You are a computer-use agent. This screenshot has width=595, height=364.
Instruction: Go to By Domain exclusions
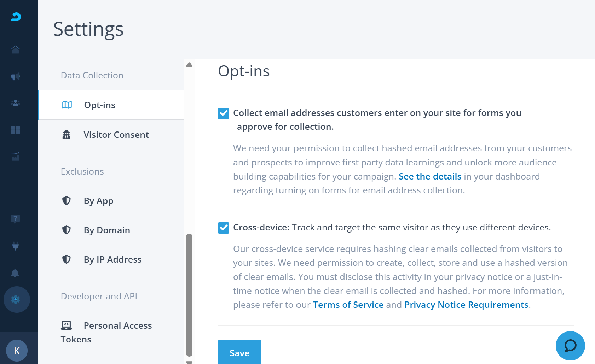pyautogui.click(x=107, y=230)
